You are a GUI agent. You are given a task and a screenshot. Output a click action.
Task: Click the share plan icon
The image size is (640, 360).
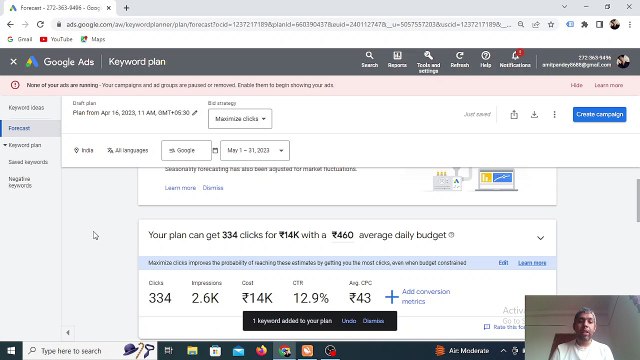point(514,115)
